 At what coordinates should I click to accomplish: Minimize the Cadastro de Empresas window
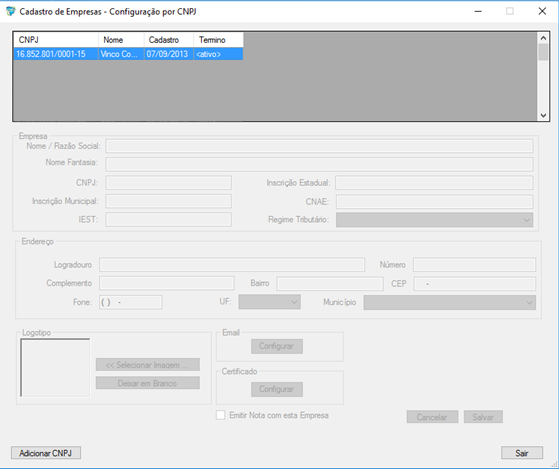tap(478, 11)
